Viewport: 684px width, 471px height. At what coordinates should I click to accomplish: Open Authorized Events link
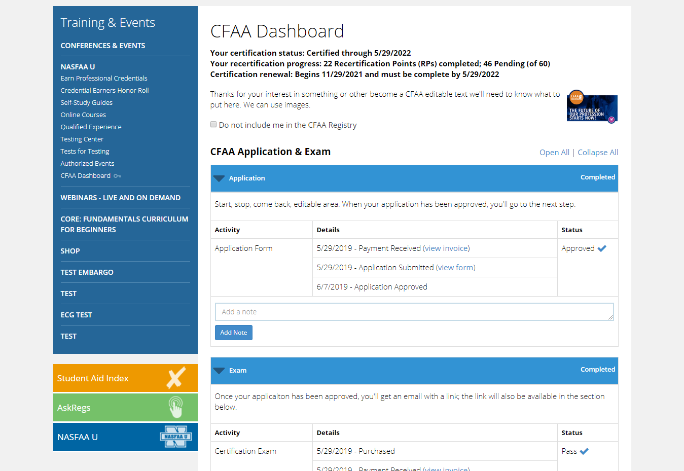[x=87, y=164]
